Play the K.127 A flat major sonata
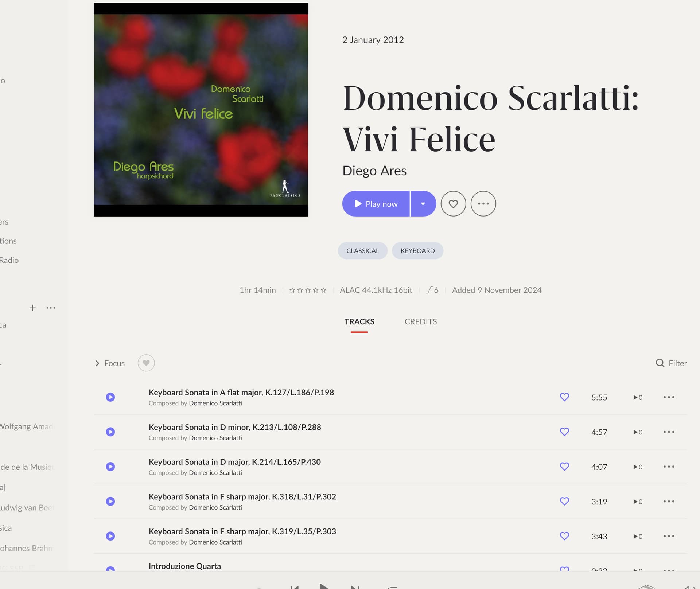Screen dimensions: 700x589 pos(110,397)
